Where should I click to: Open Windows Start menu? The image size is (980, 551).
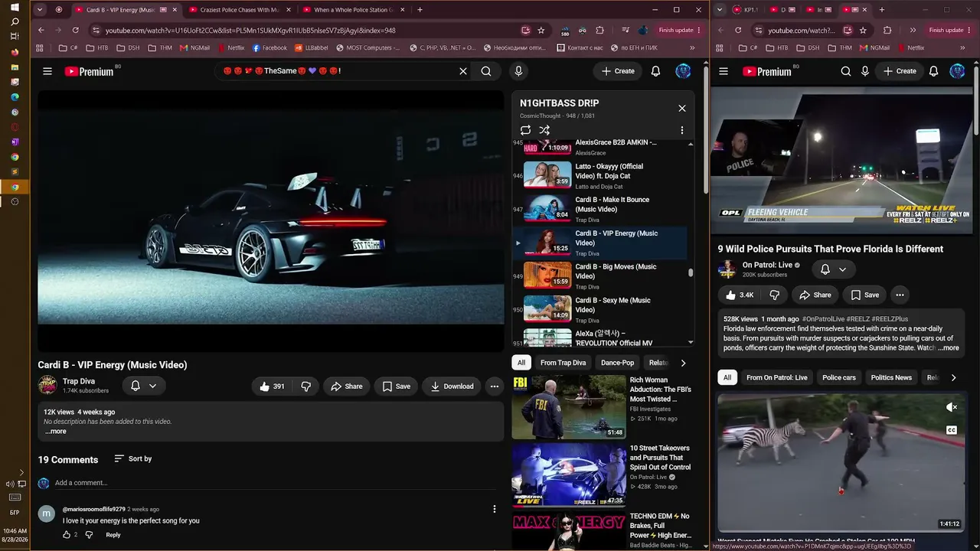point(15,7)
